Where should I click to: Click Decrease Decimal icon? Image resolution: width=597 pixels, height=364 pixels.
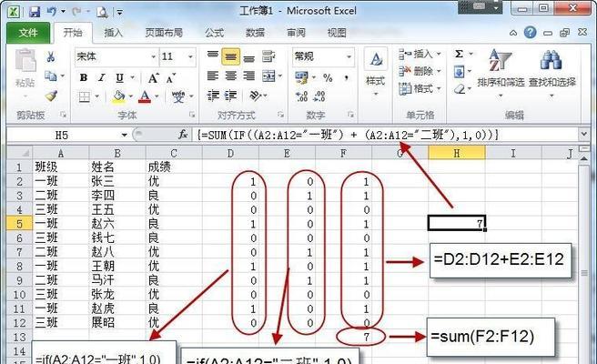[319, 96]
